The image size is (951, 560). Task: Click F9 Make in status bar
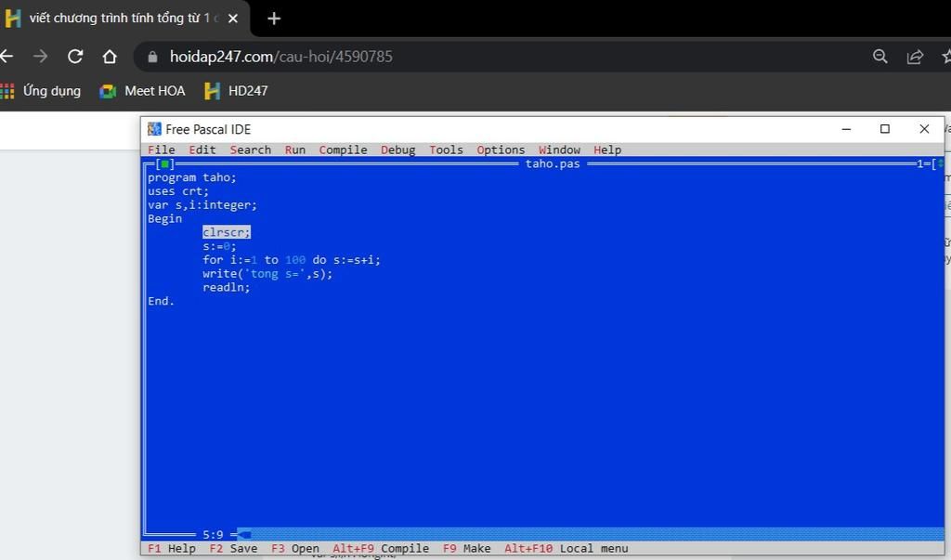click(x=466, y=549)
